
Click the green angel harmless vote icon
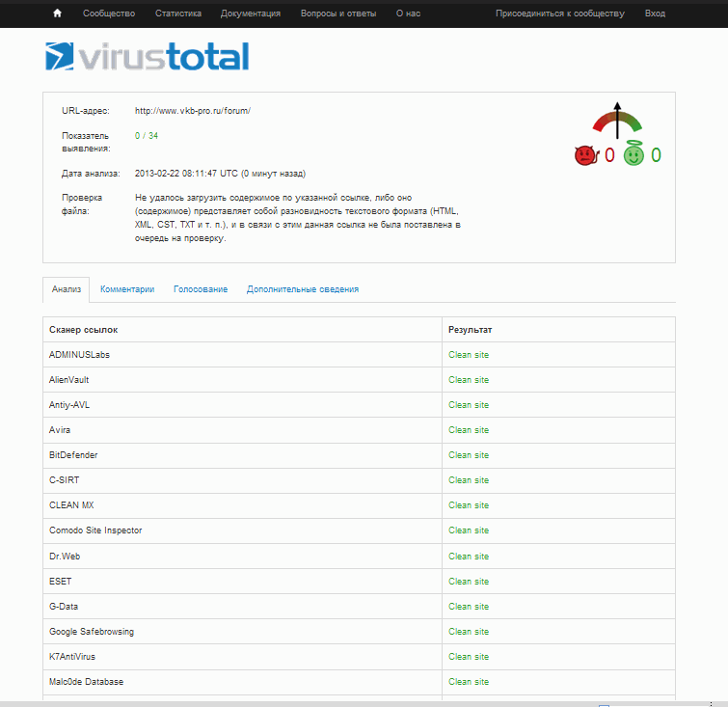pyautogui.click(x=634, y=152)
